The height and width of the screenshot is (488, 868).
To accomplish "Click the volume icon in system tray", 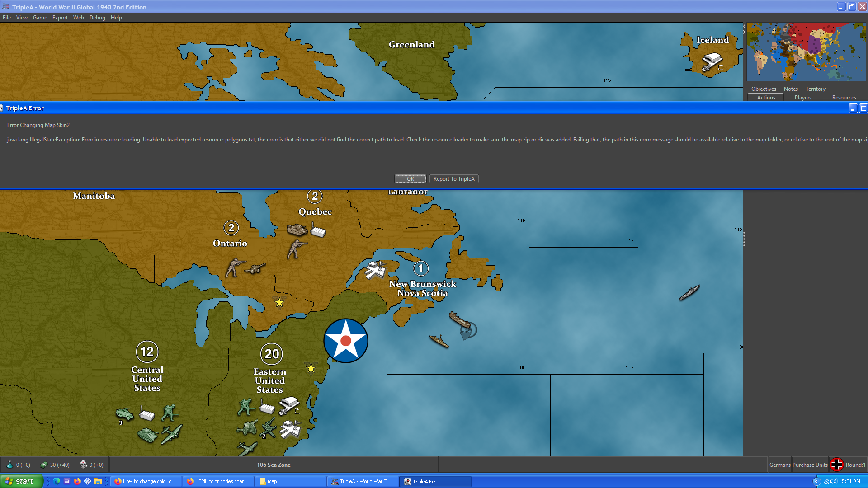I will pyautogui.click(x=834, y=481).
